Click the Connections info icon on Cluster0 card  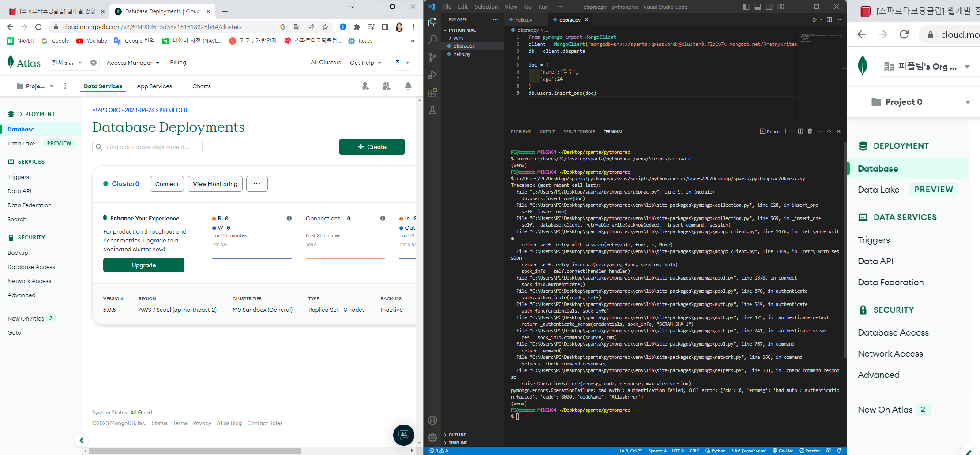(x=383, y=218)
